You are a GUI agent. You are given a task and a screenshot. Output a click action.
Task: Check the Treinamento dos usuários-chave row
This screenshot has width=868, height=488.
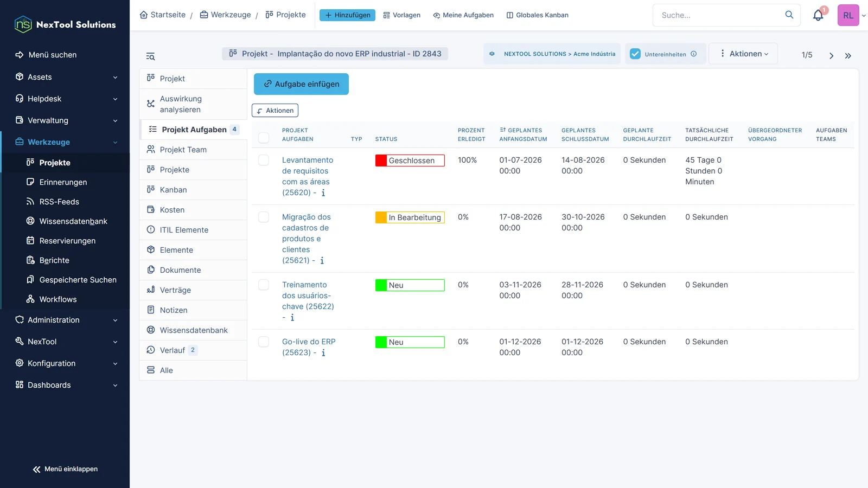pyautogui.click(x=264, y=285)
